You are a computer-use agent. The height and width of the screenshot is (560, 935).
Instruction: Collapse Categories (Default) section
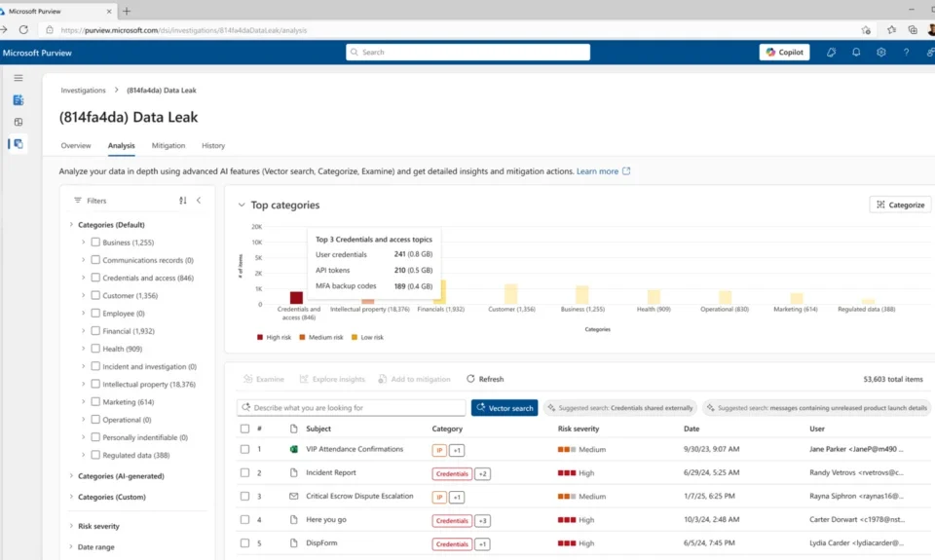tap(71, 225)
